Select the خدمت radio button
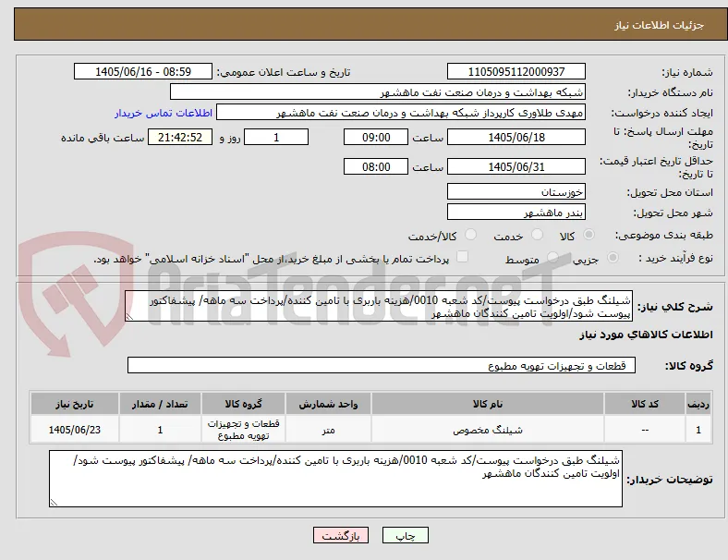 click(x=537, y=235)
